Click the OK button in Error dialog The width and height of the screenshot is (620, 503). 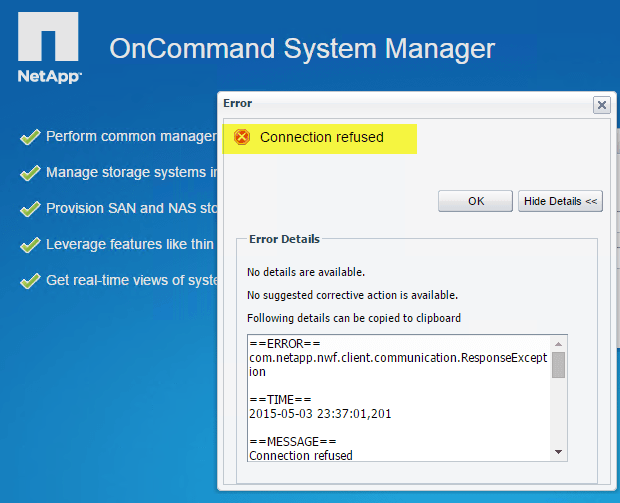click(x=475, y=201)
